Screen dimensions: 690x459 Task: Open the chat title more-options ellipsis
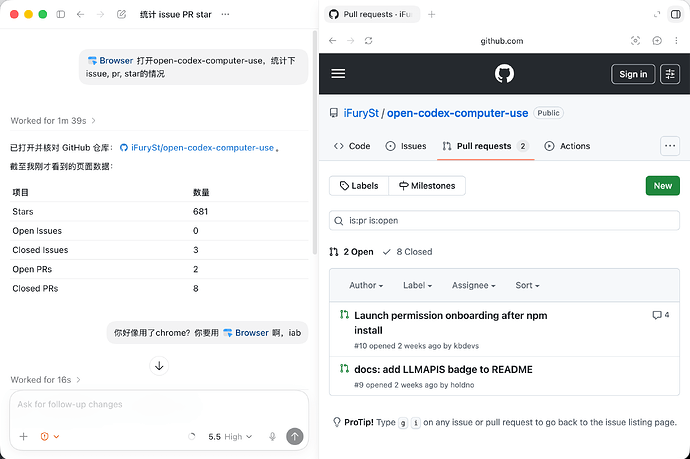tap(225, 15)
